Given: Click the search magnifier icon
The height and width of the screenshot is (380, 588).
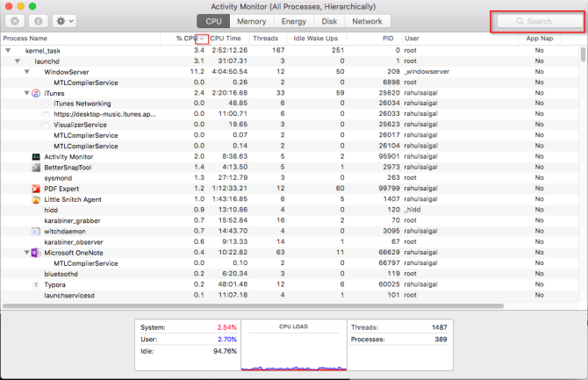Looking at the screenshot, I should pos(520,21).
